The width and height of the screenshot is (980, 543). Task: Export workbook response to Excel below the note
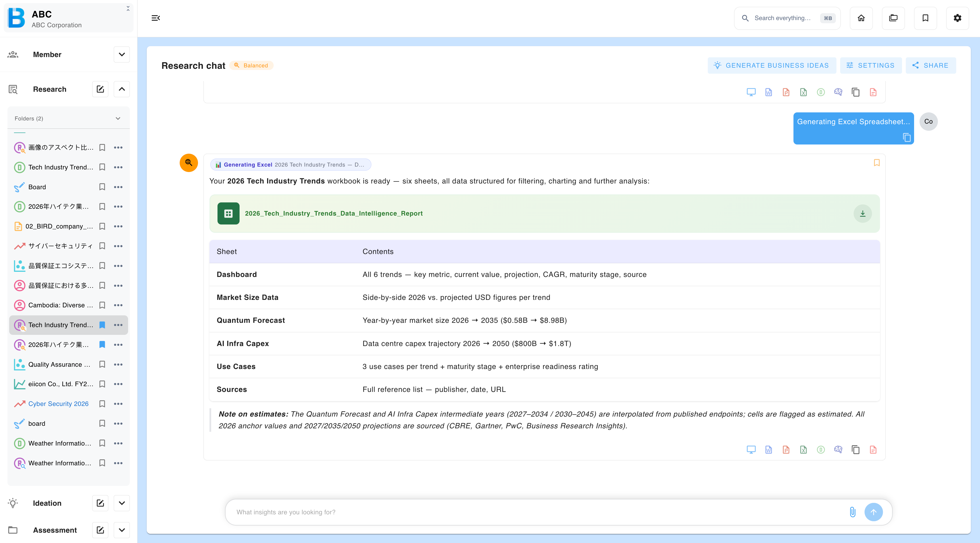pyautogui.click(x=803, y=450)
